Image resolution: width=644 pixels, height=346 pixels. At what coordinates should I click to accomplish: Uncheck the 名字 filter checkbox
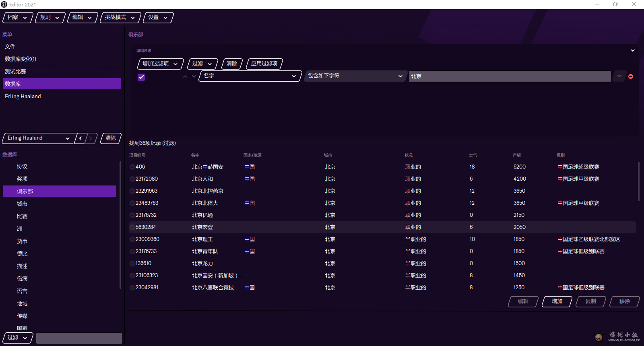pyautogui.click(x=141, y=77)
